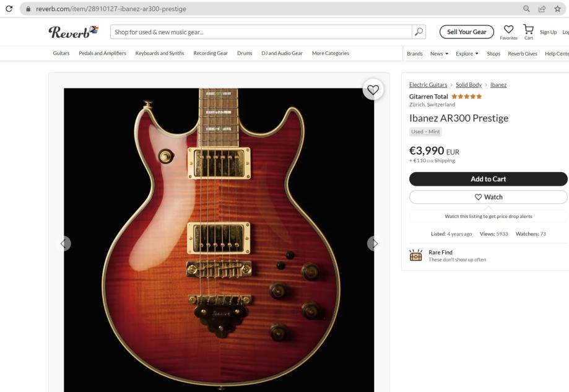
Task: Click the Add to Cart button
Action: [x=488, y=179]
